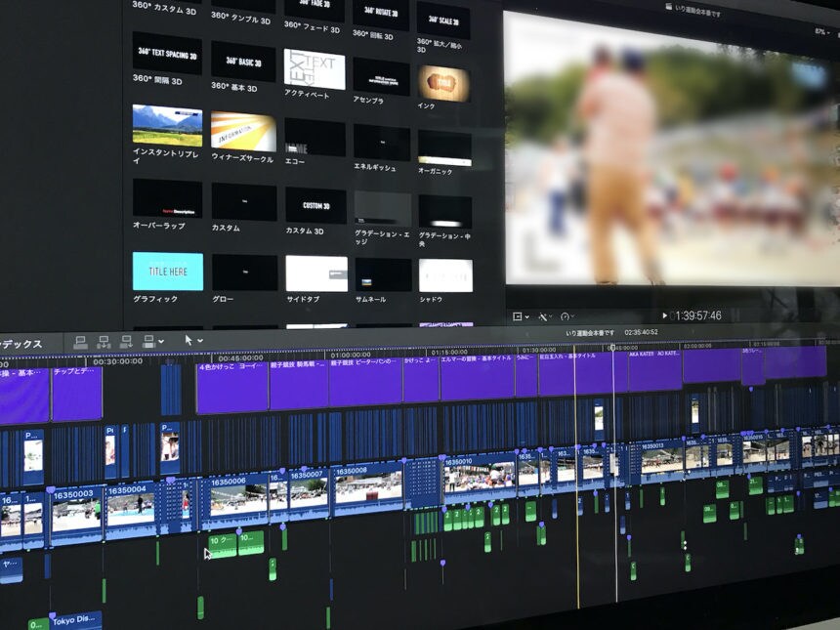Choose the アクティベート title preset
Screen dimensions: 840x630
(x=315, y=69)
